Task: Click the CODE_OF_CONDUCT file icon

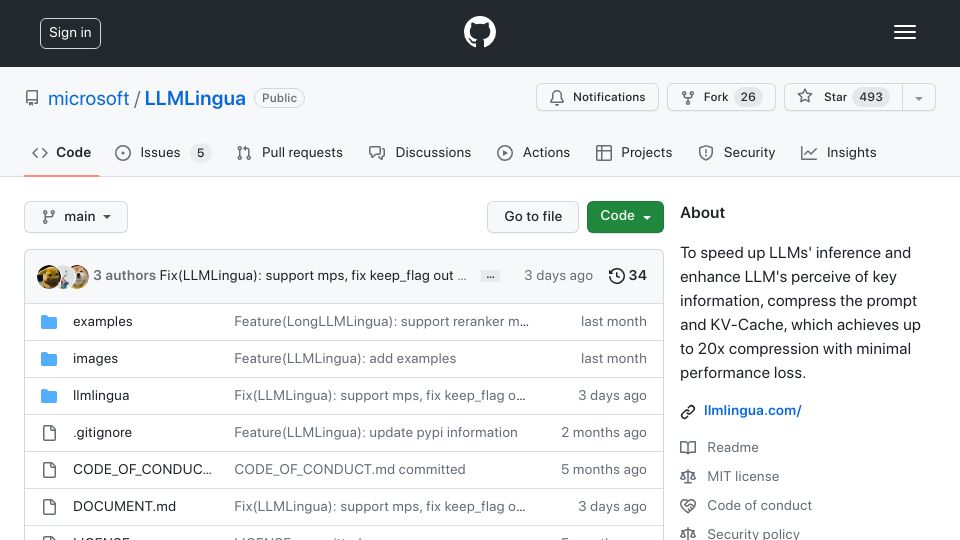Action: pos(50,470)
